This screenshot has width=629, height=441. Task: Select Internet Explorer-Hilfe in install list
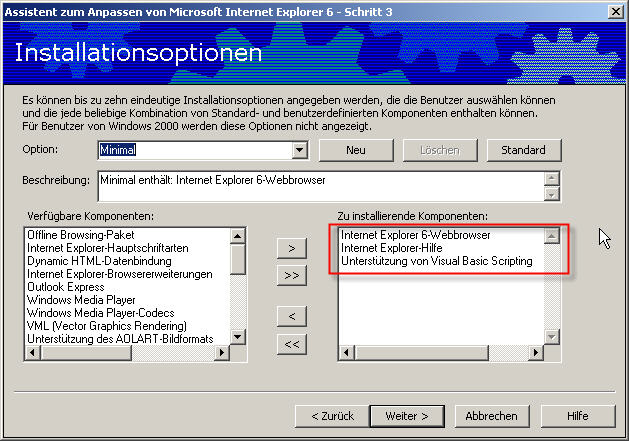(392, 248)
